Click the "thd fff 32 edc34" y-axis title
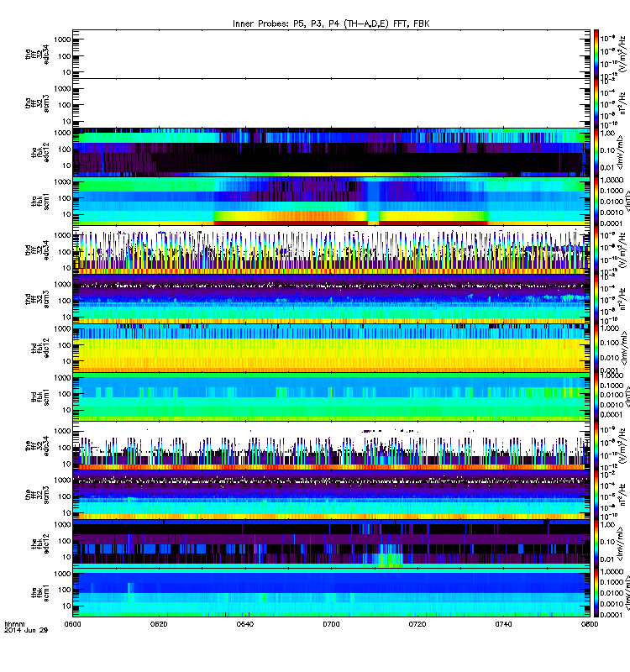 pyautogui.click(x=37, y=249)
